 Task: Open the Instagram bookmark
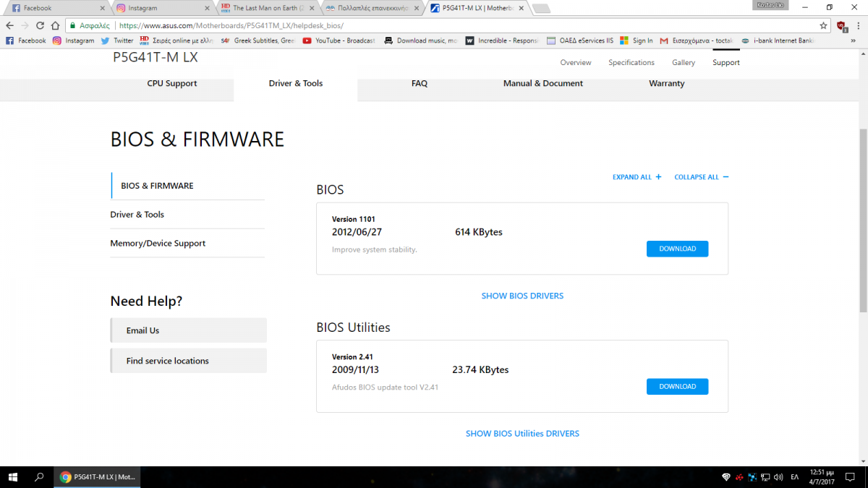coord(73,40)
